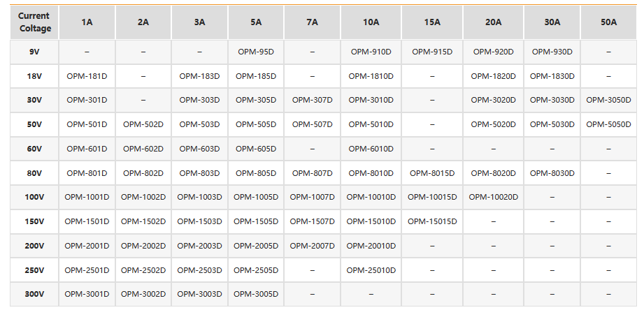This screenshot has width=644, height=317.
Task: Open the OPM-10020D model
Action: (x=493, y=198)
